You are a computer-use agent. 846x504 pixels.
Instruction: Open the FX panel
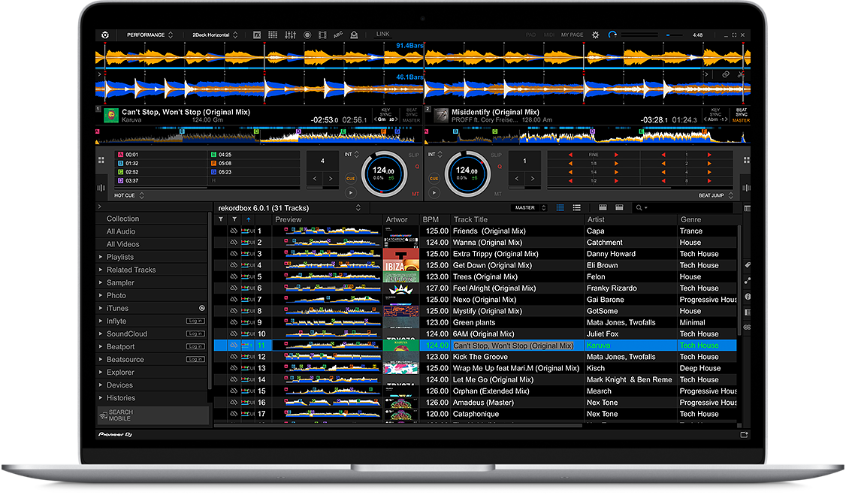258,35
